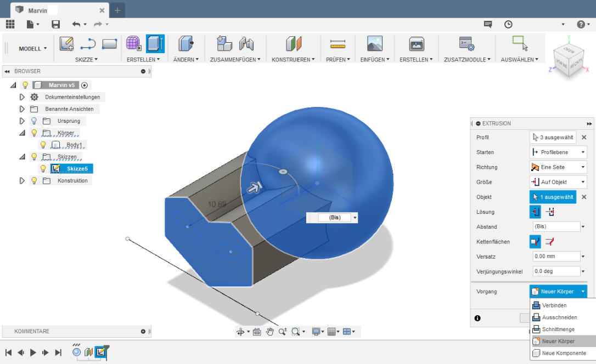This screenshot has height=364, width=596.
Task: Activate the Extrude tool icon
Action: coord(155,44)
